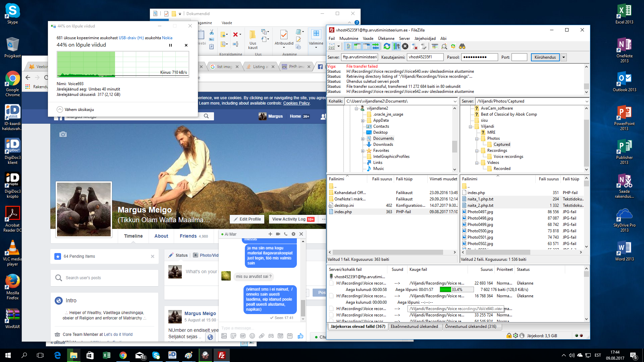Open the emoji picker in chat
644x362 pixels.
[x=252, y=336]
